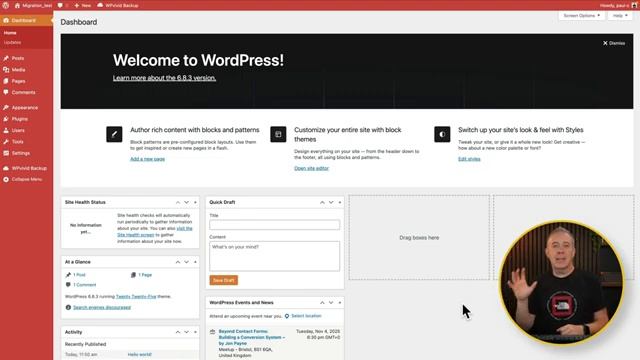The image size is (640, 360).
Task: Toggle the WordPress Events and News panel
Action: pyautogui.click(x=340, y=303)
